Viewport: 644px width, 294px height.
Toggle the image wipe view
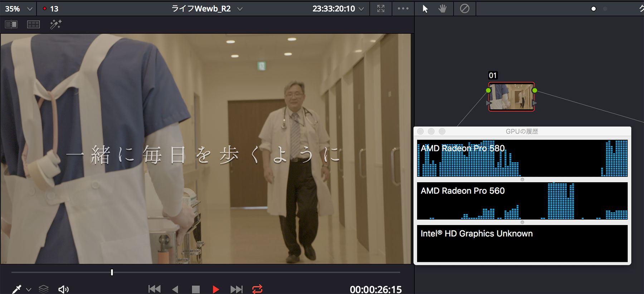click(x=11, y=24)
